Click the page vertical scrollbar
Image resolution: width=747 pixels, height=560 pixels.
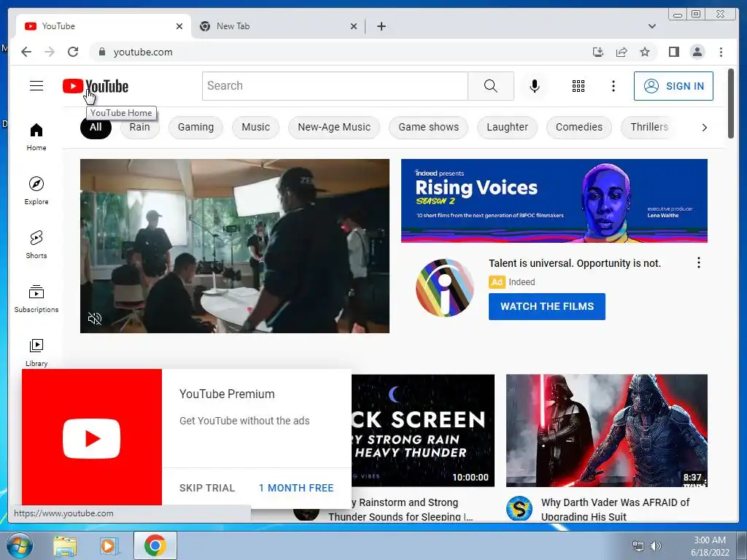point(731,104)
